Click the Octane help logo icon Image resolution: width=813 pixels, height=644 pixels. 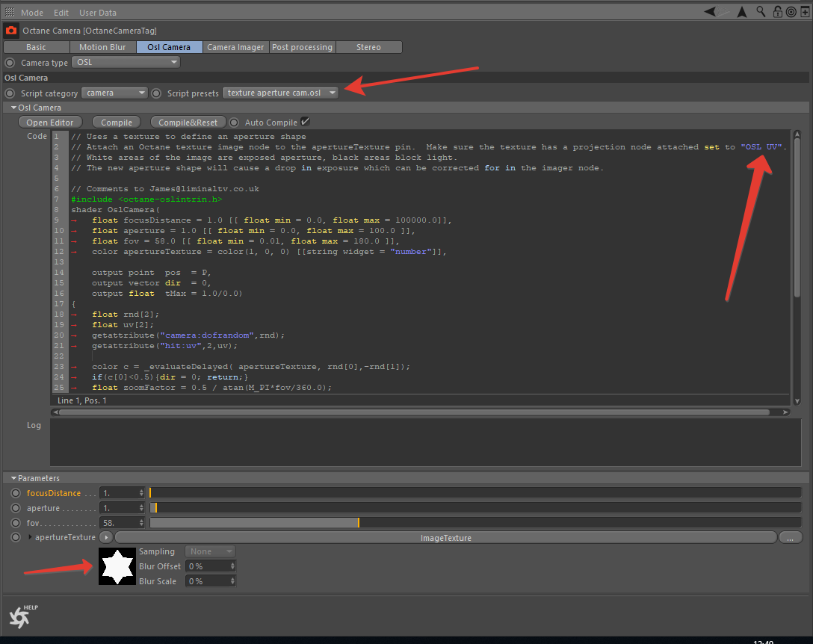[x=22, y=616]
